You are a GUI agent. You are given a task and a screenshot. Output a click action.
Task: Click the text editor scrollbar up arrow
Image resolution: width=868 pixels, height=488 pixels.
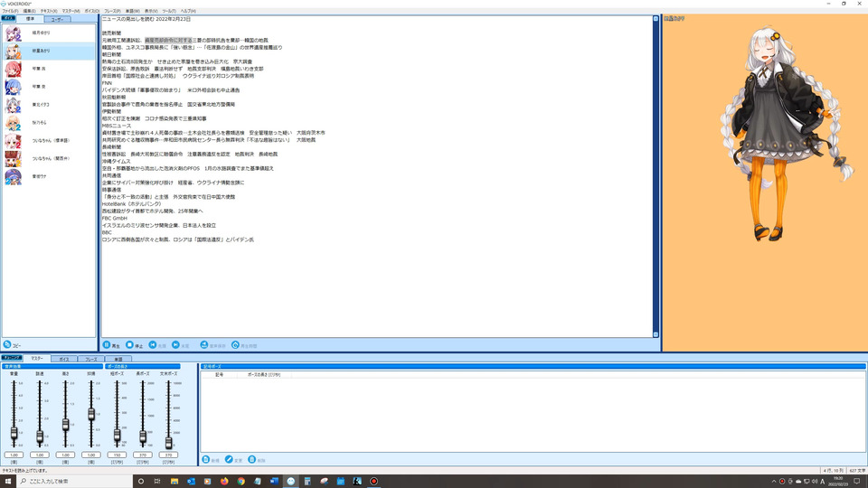coord(656,19)
